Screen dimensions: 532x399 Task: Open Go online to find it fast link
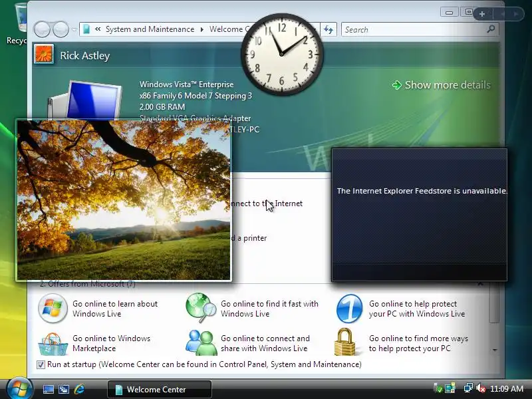[x=269, y=309]
